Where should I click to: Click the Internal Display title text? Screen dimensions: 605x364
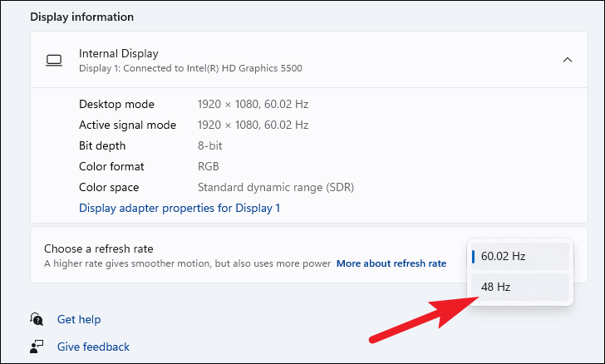(x=119, y=53)
